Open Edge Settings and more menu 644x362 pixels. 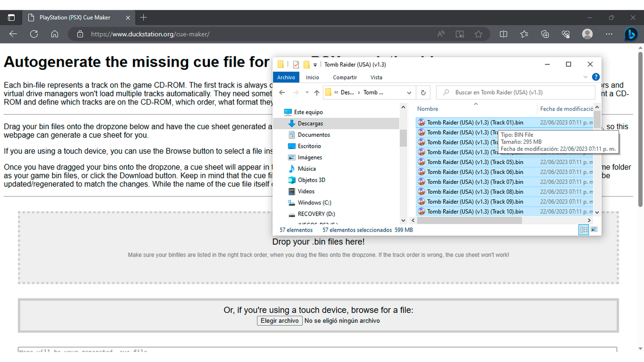(609, 34)
